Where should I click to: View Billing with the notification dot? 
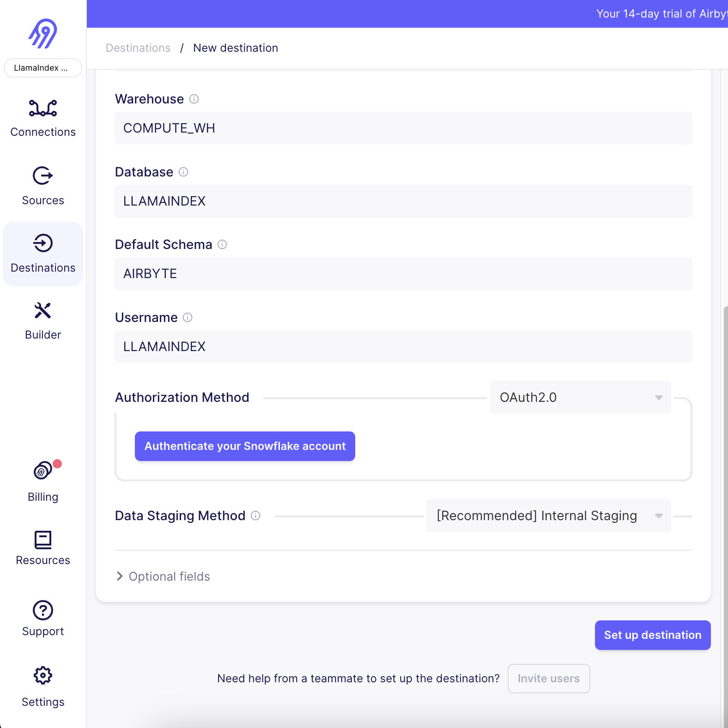click(43, 482)
